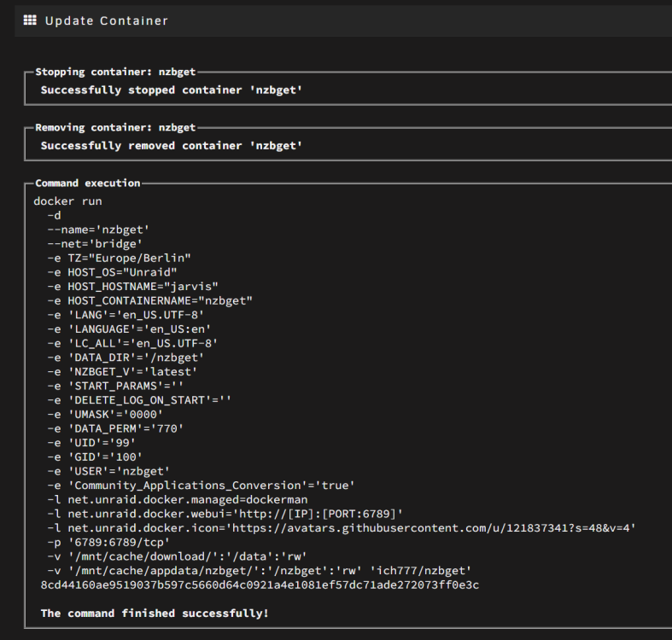Click the grid icon beside Update Container
Image resolution: width=672 pixels, height=640 pixels.
[x=30, y=20]
